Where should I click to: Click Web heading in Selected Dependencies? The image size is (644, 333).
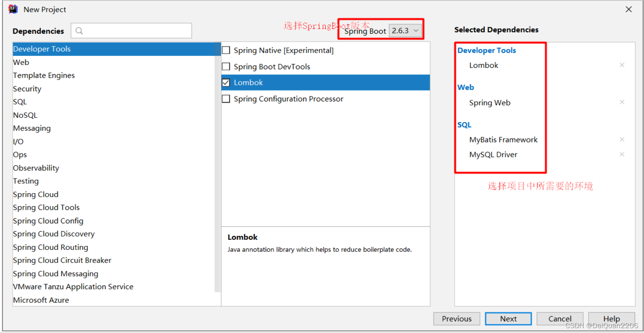pyautogui.click(x=466, y=87)
